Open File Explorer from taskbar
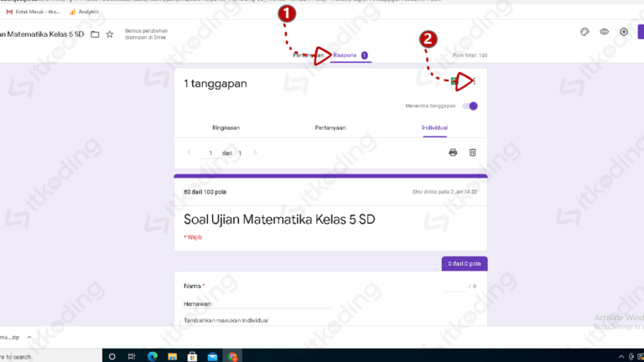 (x=172, y=357)
